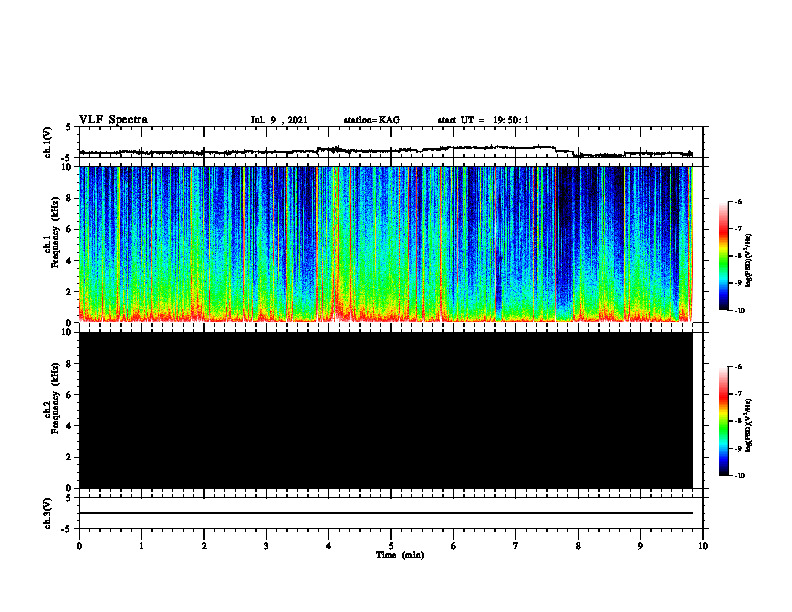This screenshot has height=612, width=792.
Task: Click the ch.1 voltage waveform trace
Action: (x=386, y=150)
